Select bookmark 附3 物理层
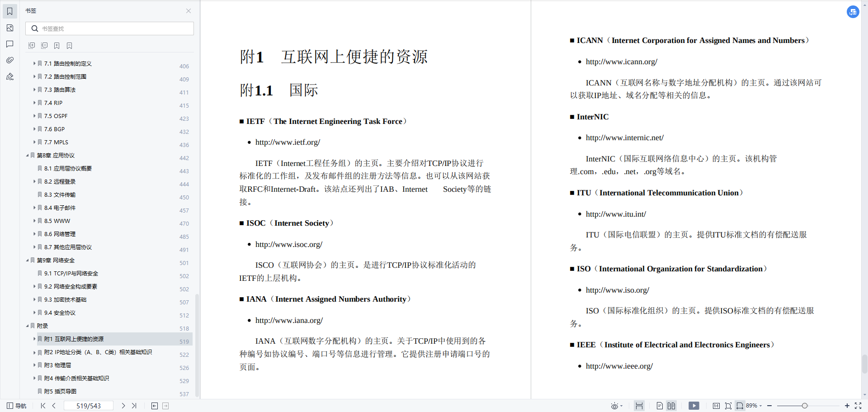868x412 pixels. tap(57, 365)
